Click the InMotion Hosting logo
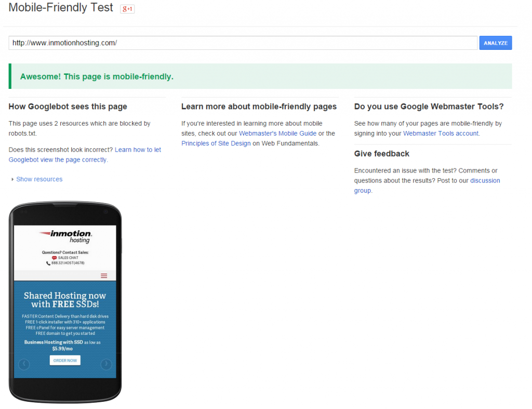Image resolution: width=532 pixels, height=409 pixels. [x=65, y=236]
